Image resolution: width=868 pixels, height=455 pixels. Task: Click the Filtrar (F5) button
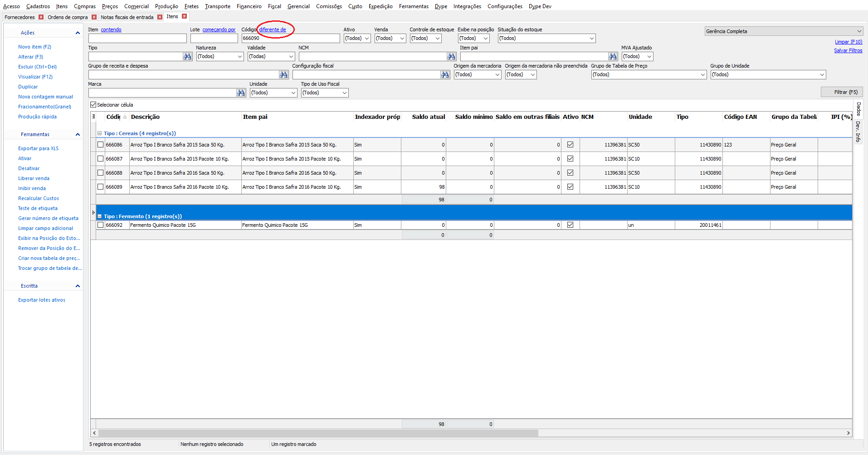point(842,92)
